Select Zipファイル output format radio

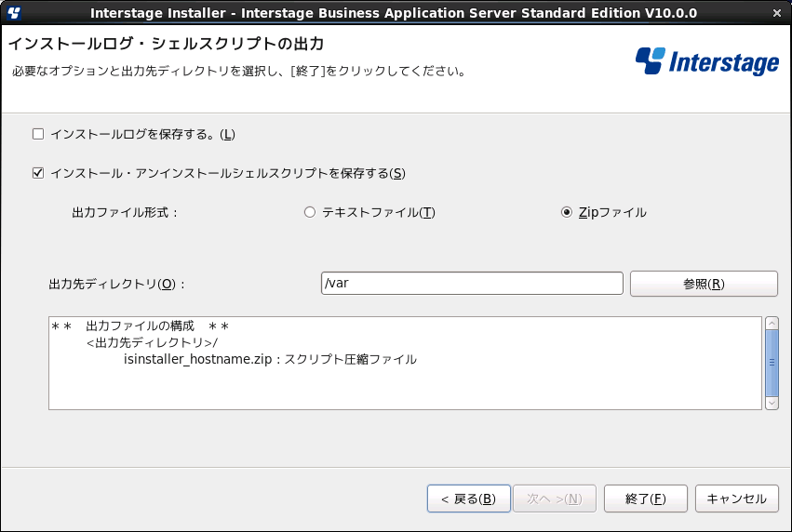[x=566, y=212]
